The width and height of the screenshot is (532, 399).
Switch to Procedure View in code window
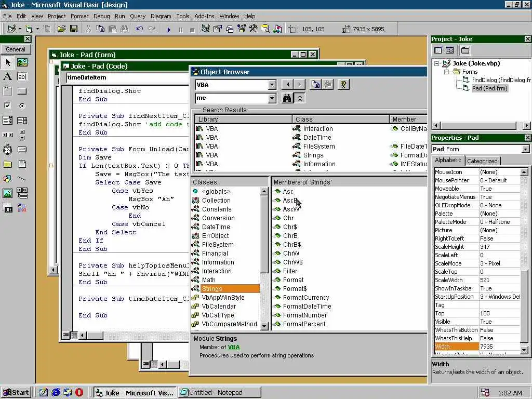[x=66, y=336]
